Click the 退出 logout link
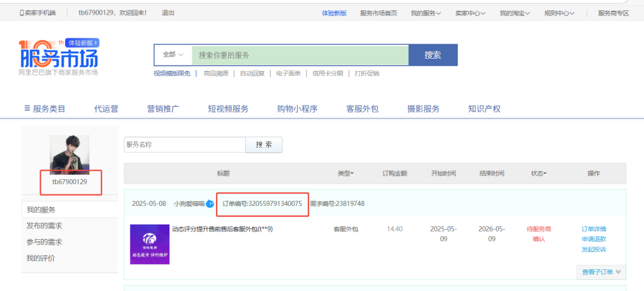Screen dimensions: 644x291 coord(168,13)
